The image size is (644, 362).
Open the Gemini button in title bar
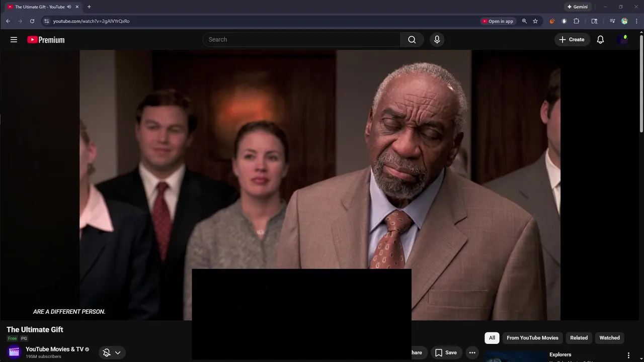577,7
